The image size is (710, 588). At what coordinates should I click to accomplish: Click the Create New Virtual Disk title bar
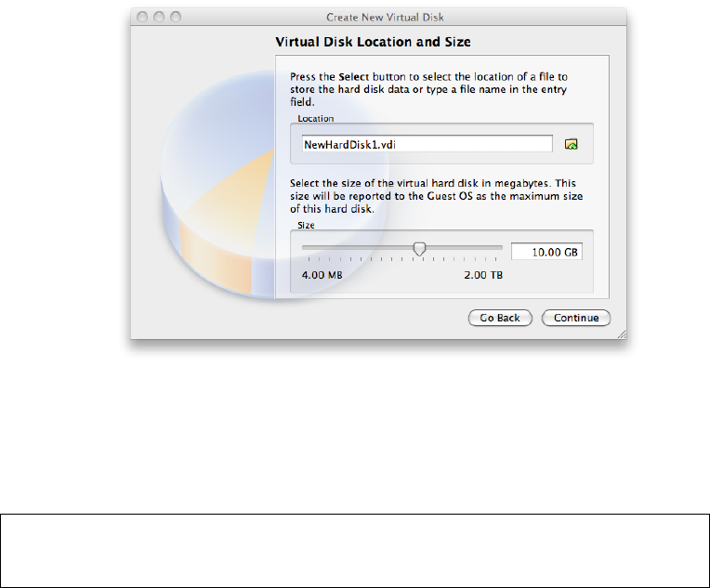coord(385,18)
